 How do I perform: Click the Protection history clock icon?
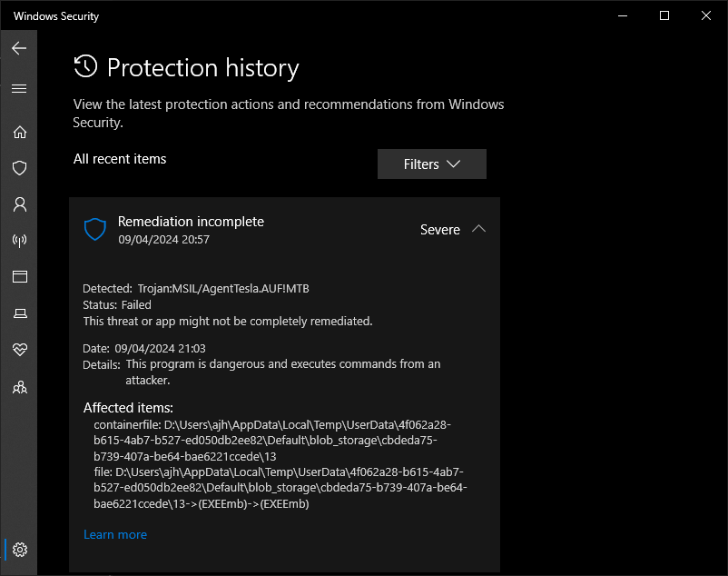(x=85, y=66)
